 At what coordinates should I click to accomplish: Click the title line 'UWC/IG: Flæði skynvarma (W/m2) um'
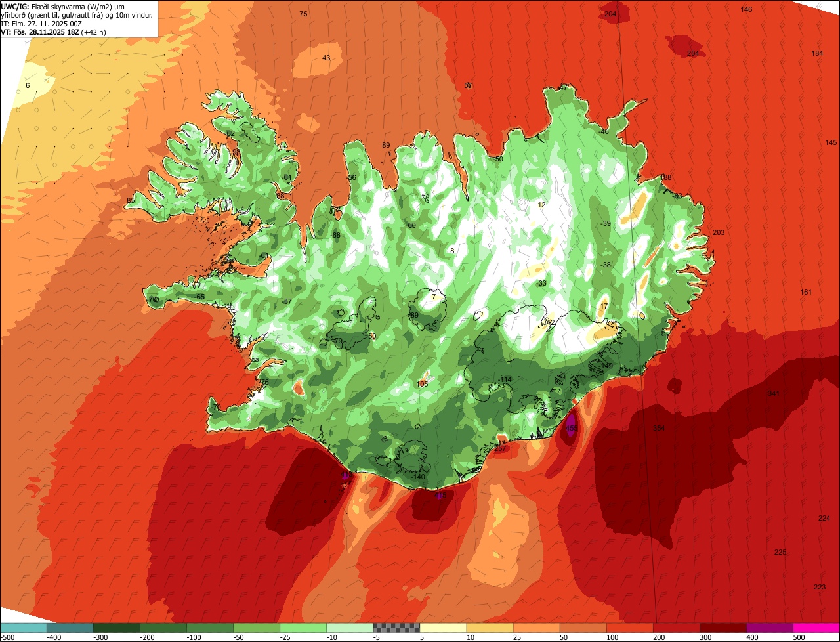(63, 6)
